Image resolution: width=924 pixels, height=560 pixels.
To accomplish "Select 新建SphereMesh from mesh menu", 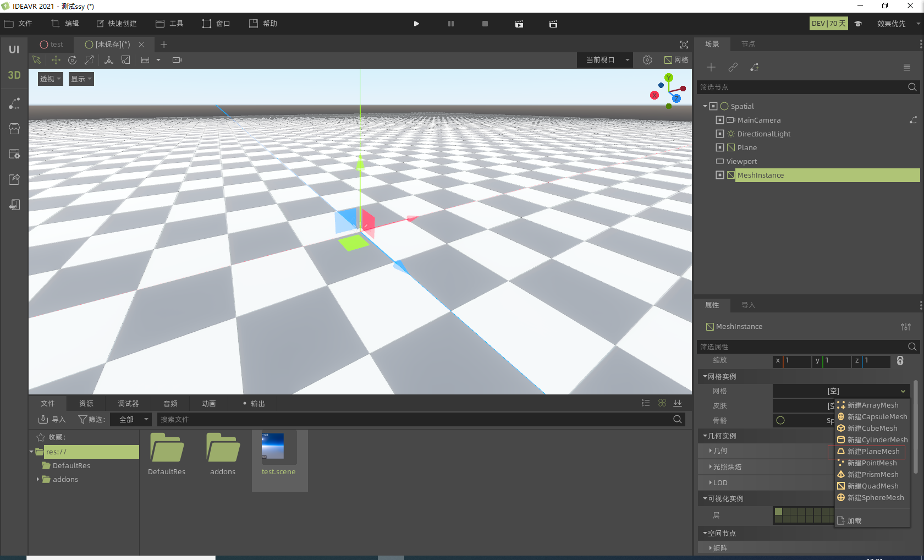I will (x=872, y=498).
